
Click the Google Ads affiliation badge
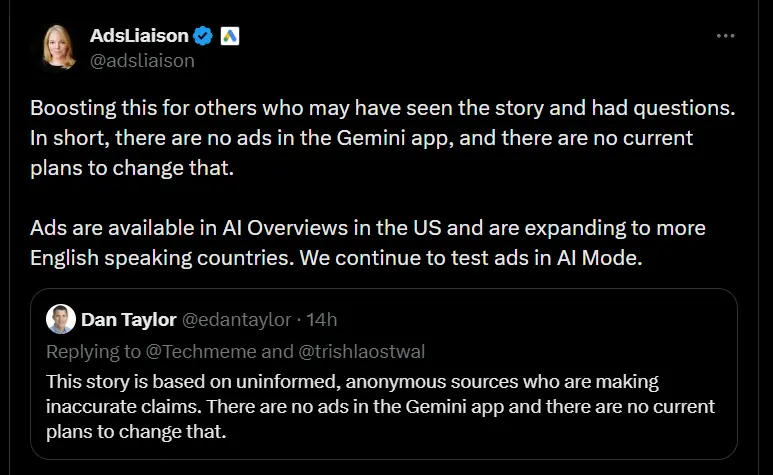pyautogui.click(x=229, y=37)
